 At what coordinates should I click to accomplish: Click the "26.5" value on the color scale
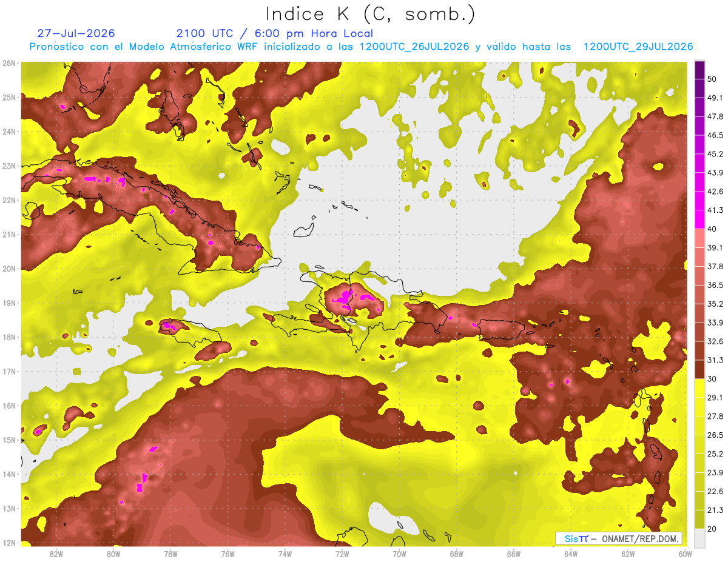pos(715,435)
